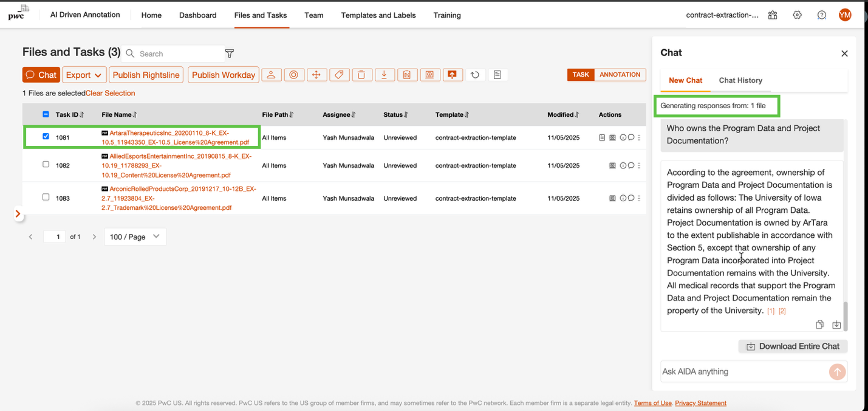Click the clipboard review icon in the toolbar
868x411 pixels.
point(408,74)
